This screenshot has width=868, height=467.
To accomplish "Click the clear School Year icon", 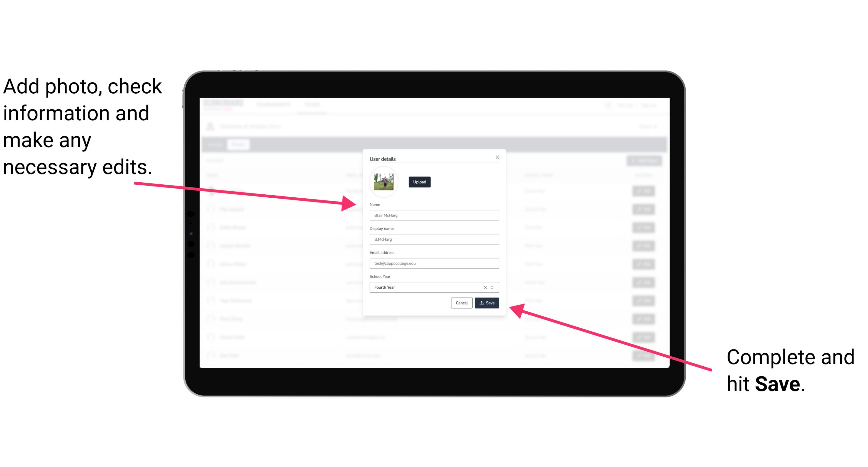I will pos(485,287).
